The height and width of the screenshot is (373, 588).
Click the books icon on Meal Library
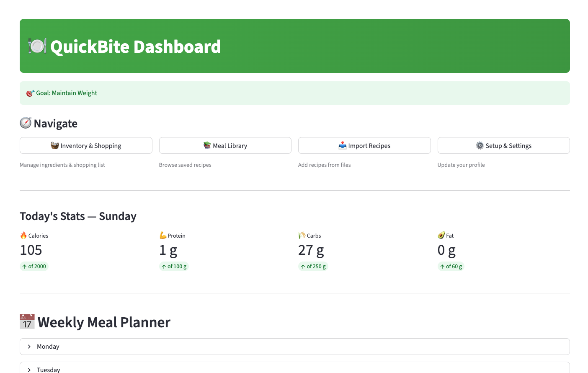coord(207,145)
